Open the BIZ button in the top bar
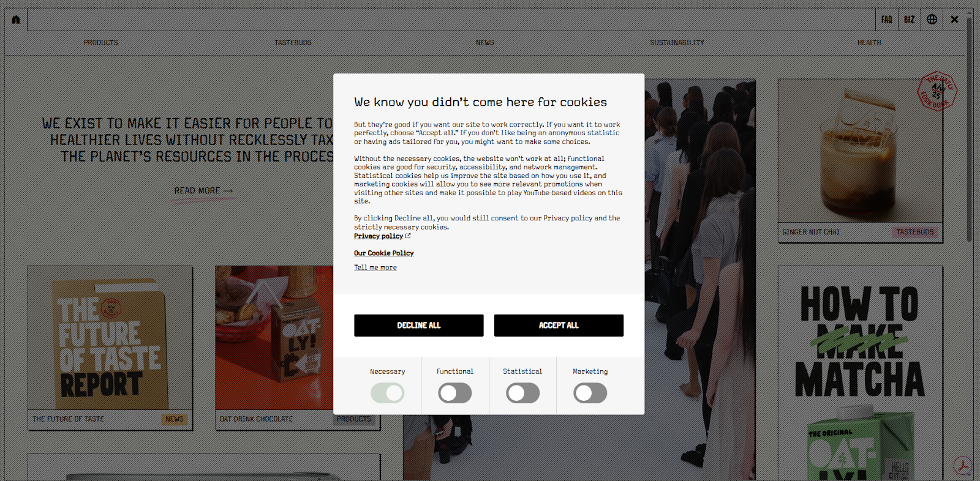Viewport: 980px width, 481px height. 910,20
